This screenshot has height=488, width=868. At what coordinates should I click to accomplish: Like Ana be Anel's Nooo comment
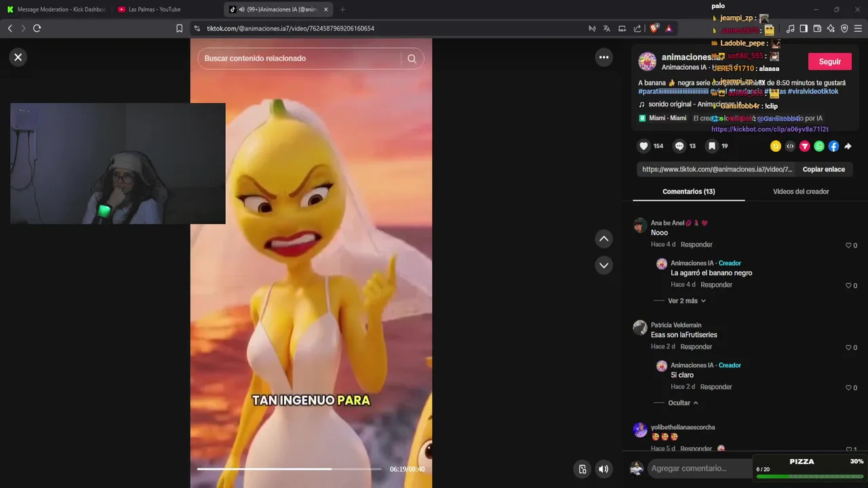click(848, 245)
